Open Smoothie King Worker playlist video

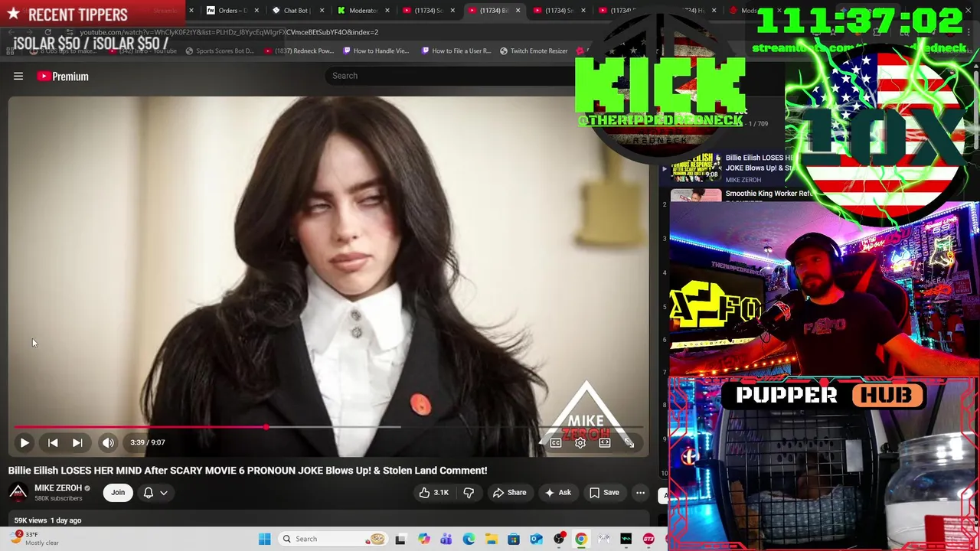pos(769,194)
